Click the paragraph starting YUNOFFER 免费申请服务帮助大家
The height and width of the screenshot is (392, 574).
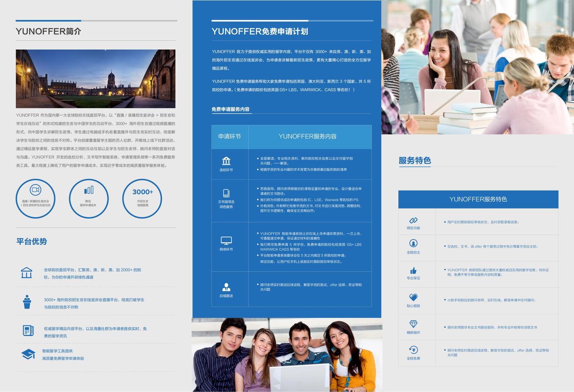292,85
